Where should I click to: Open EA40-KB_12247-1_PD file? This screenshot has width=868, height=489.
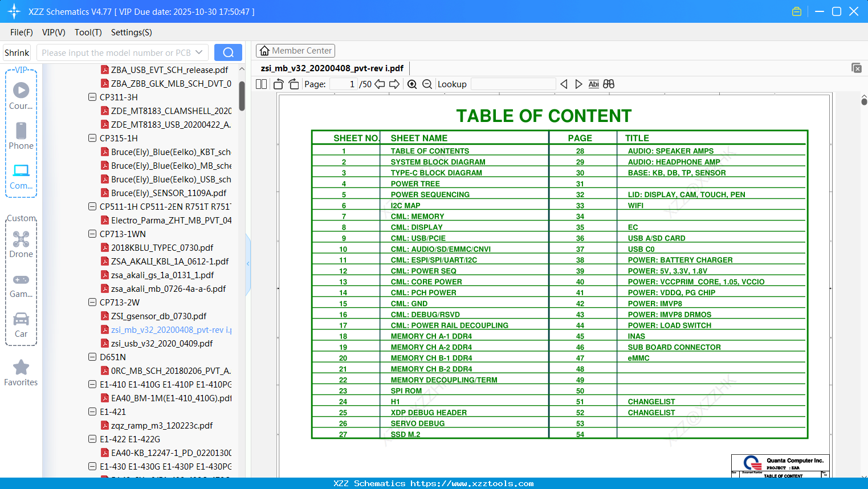tap(166, 453)
